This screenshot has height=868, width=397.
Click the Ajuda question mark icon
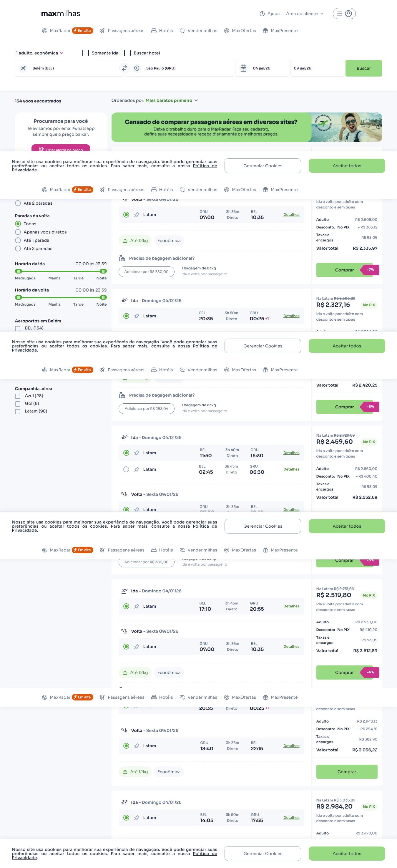tap(262, 14)
